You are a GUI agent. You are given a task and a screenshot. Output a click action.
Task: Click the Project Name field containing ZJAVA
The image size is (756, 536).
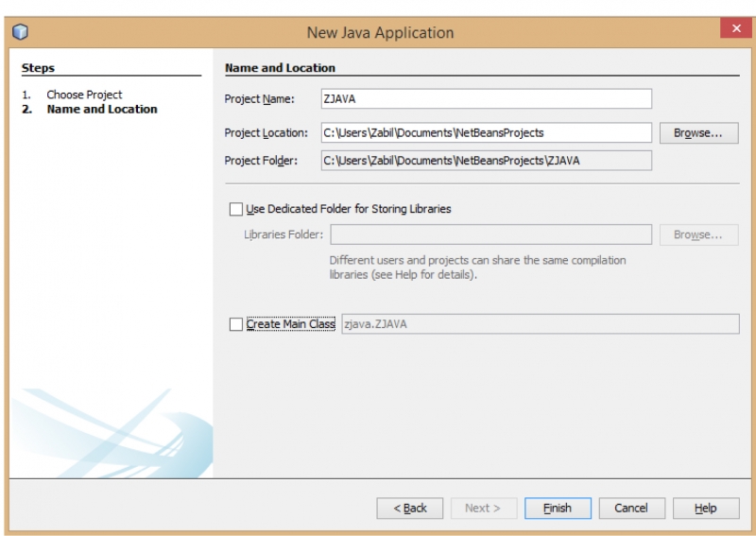click(x=486, y=99)
